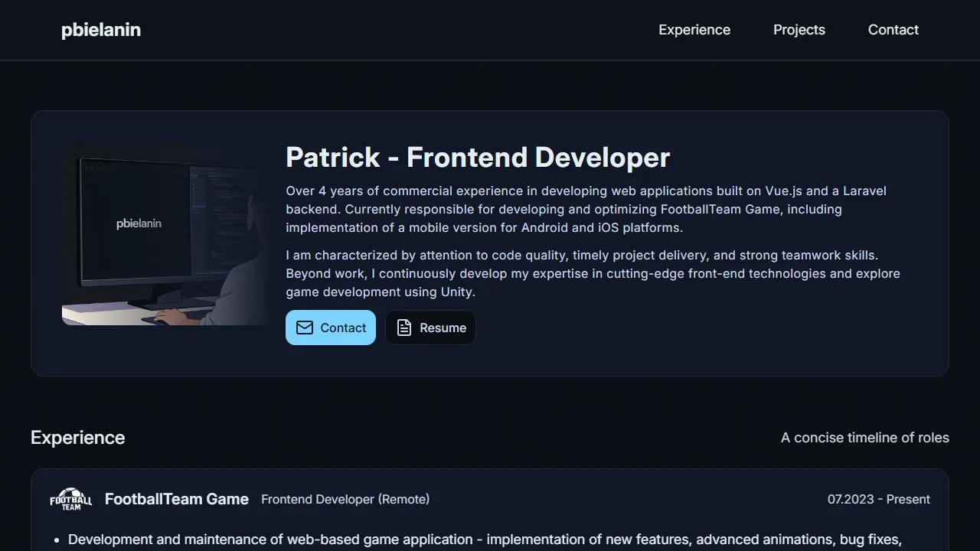Click the Experience section heading
The height and width of the screenshot is (551, 980).
[x=77, y=437]
